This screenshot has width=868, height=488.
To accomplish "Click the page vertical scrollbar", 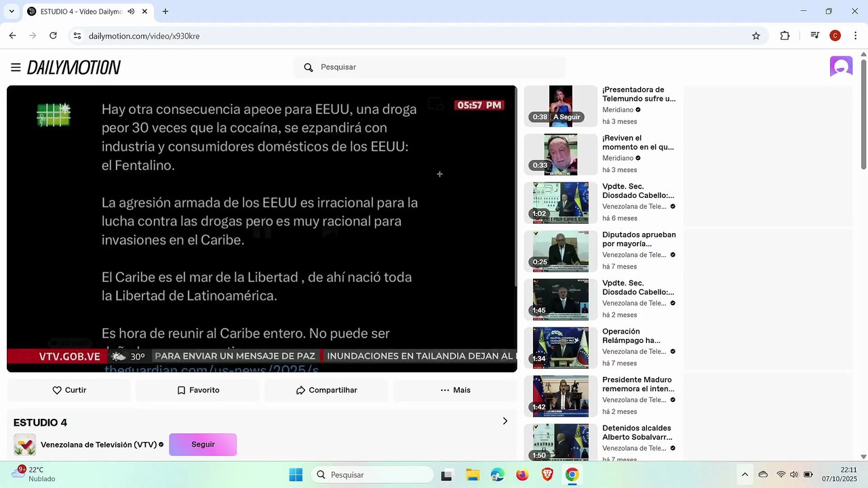I will click(863, 115).
